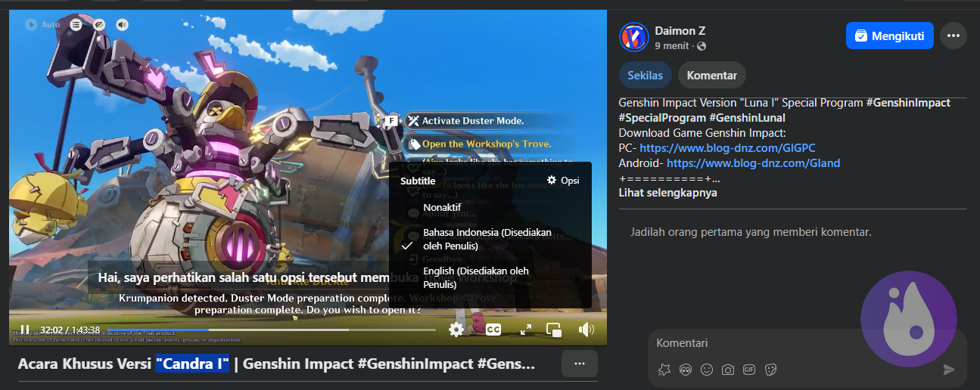The image size is (980, 390).
Task: Open post options three-dot menu
Action: [953, 36]
